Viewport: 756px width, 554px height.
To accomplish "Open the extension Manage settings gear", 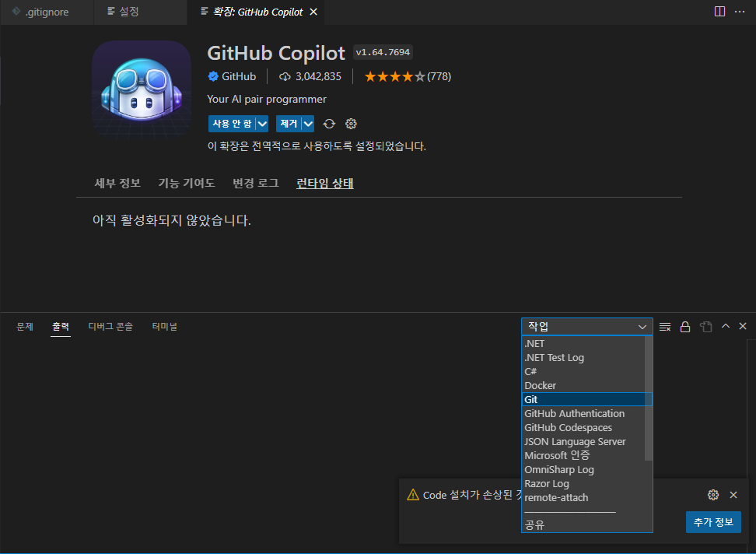I will [x=351, y=123].
